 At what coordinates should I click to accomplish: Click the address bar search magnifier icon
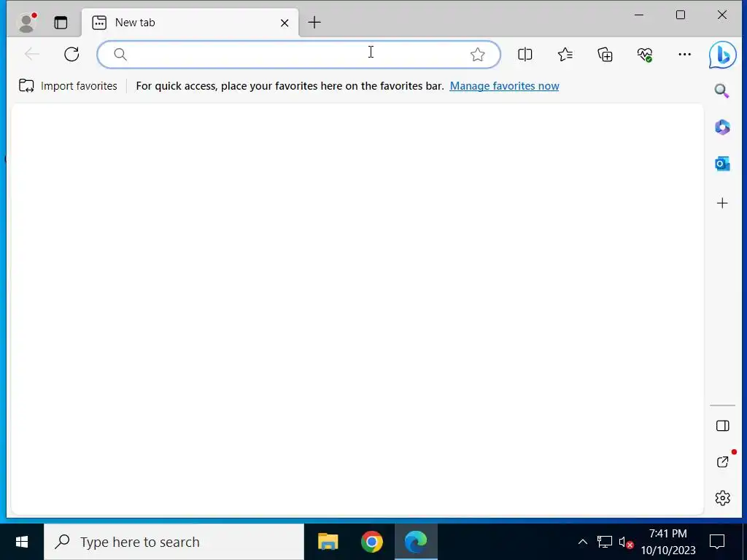120,54
